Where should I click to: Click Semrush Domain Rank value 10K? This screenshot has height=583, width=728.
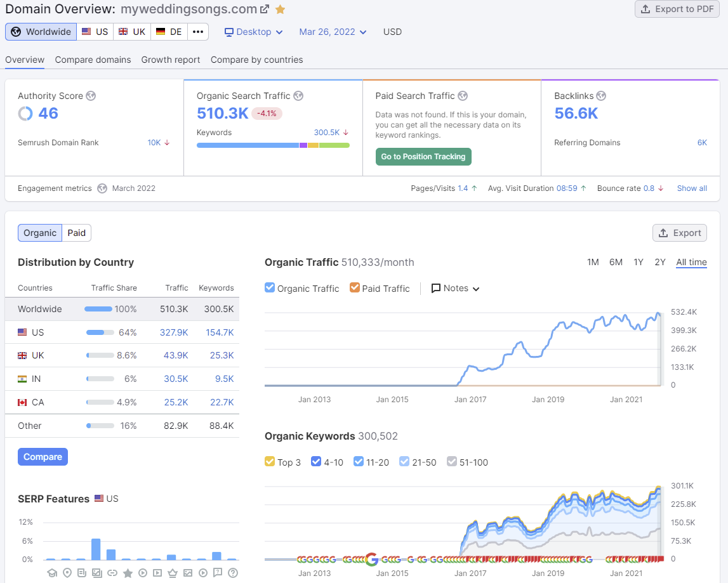(154, 143)
